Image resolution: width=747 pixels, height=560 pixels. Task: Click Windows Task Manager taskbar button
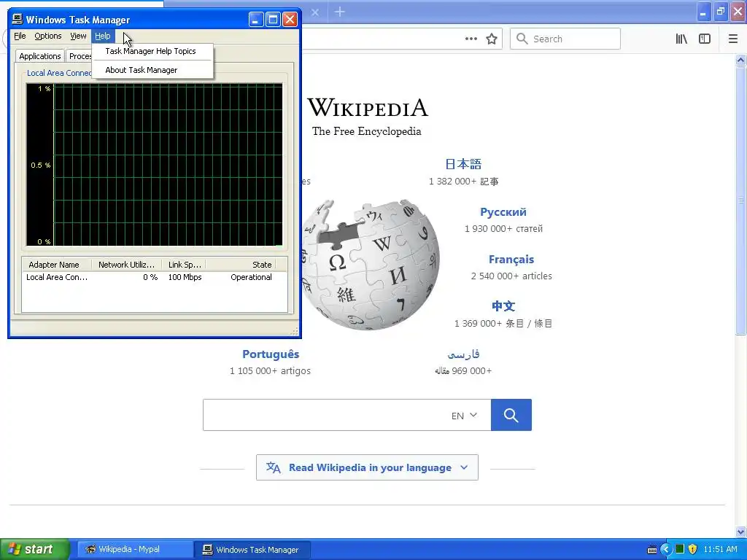(x=252, y=549)
